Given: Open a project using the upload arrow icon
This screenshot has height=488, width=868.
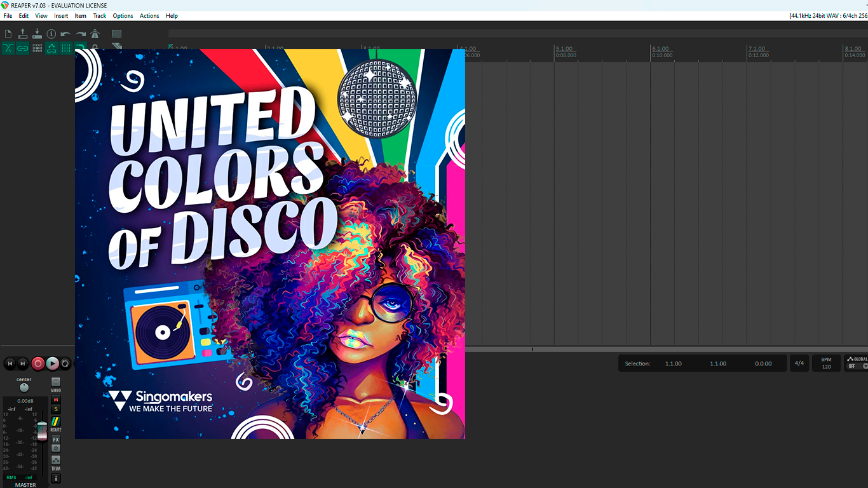Looking at the screenshot, I should [23, 34].
